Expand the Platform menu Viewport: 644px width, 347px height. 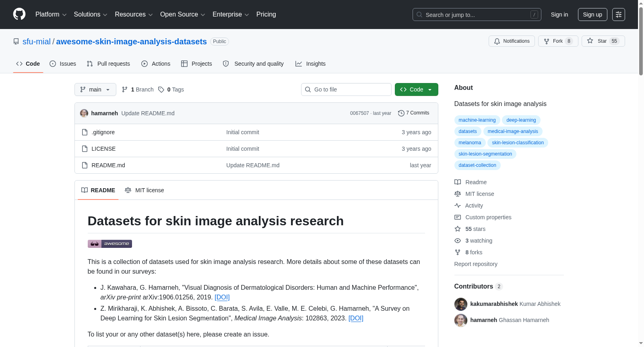(x=51, y=15)
